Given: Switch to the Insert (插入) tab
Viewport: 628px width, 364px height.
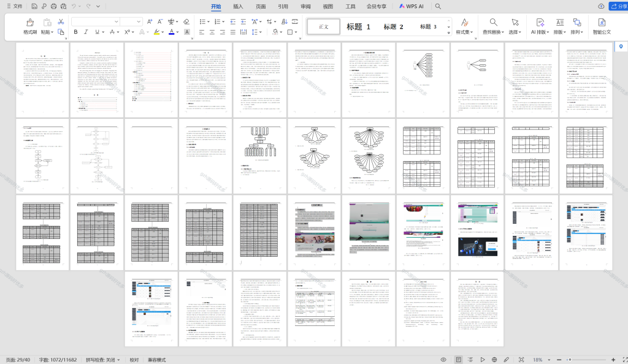Looking at the screenshot, I should coord(238,6).
